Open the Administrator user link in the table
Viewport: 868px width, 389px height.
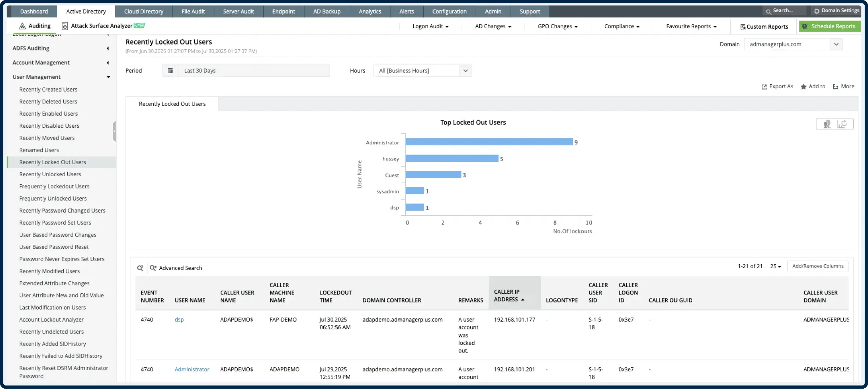tap(192, 369)
